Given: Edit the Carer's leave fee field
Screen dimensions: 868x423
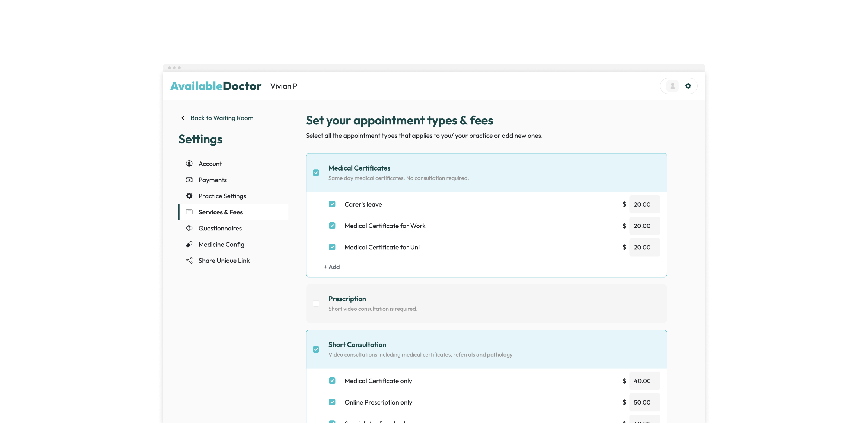Looking at the screenshot, I should pyautogui.click(x=644, y=204).
